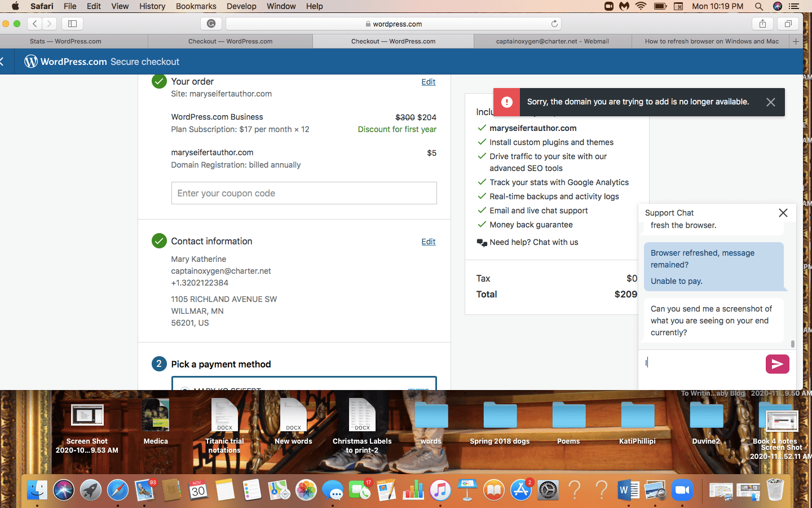Open Photos app in the Dock
The width and height of the screenshot is (812, 508).
click(306, 490)
